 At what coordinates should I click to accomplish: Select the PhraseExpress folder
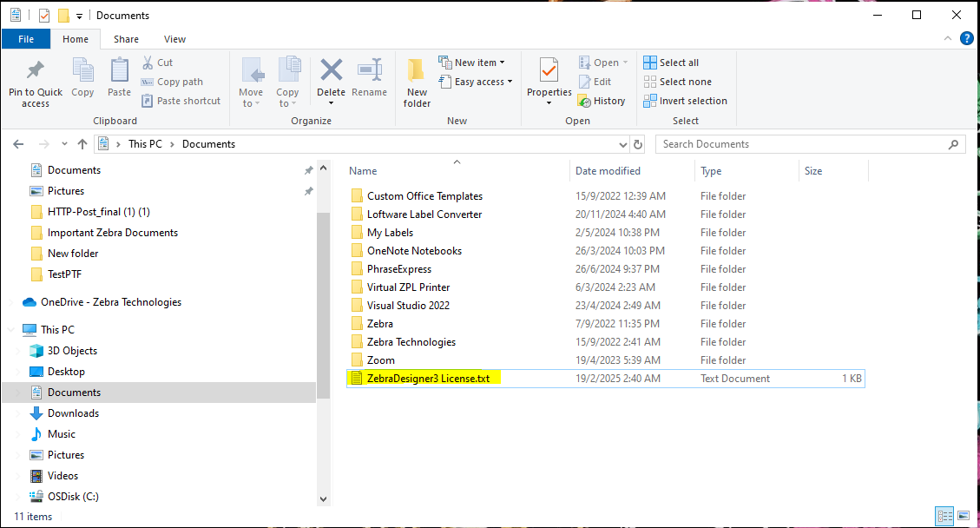tap(398, 269)
